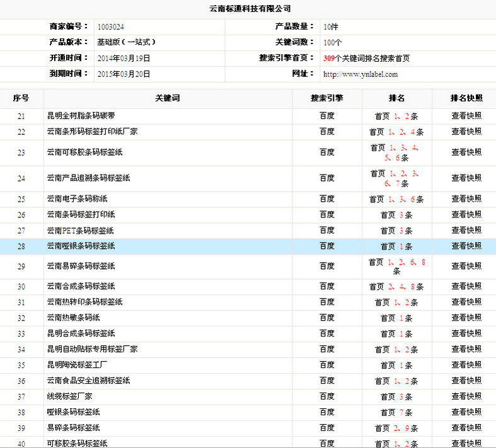Screen dimensions: 496x448
Task: Select keyword 云南哑银条码标签纸
Action: 81,246
